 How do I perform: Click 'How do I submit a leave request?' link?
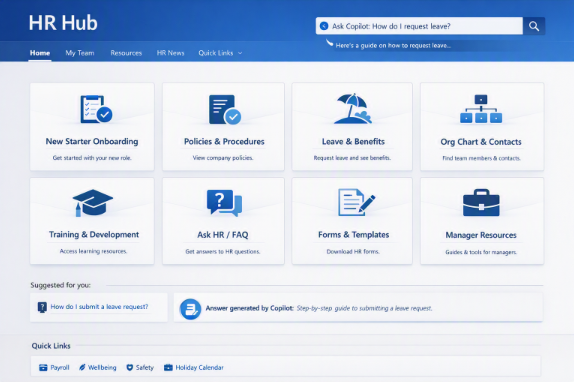(99, 307)
